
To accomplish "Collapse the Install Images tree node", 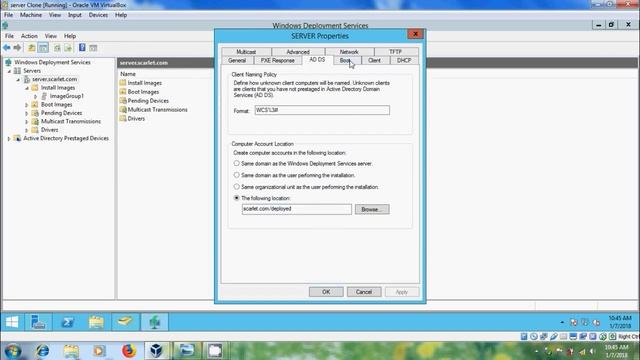I will [27, 88].
